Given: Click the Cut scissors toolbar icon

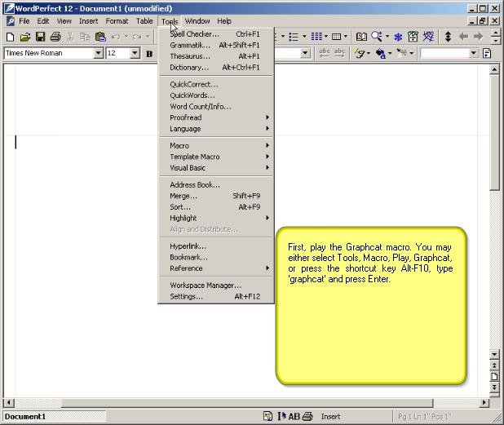Looking at the screenshot, I should [x=70, y=37].
